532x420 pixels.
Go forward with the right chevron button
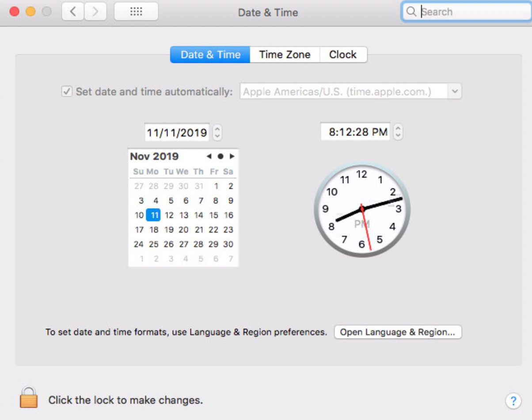click(x=95, y=12)
